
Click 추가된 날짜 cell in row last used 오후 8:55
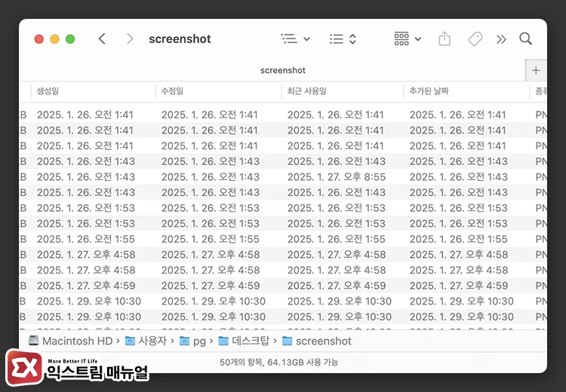[458, 176]
